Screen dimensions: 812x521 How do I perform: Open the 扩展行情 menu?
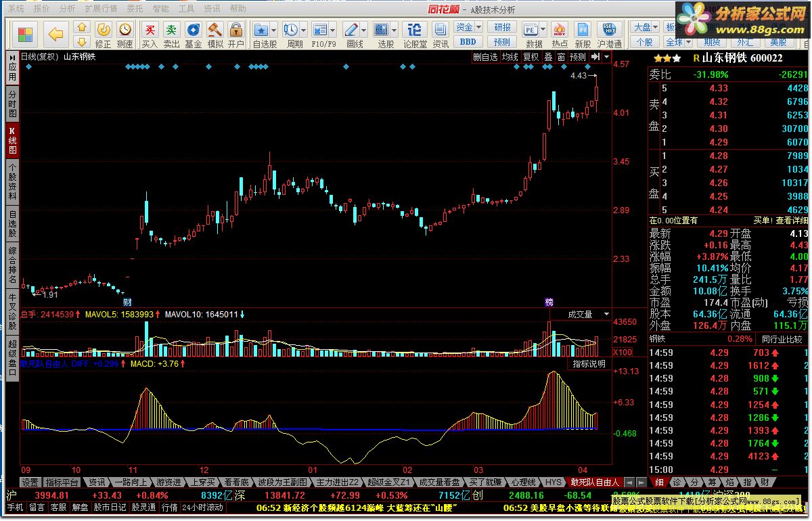(x=101, y=9)
